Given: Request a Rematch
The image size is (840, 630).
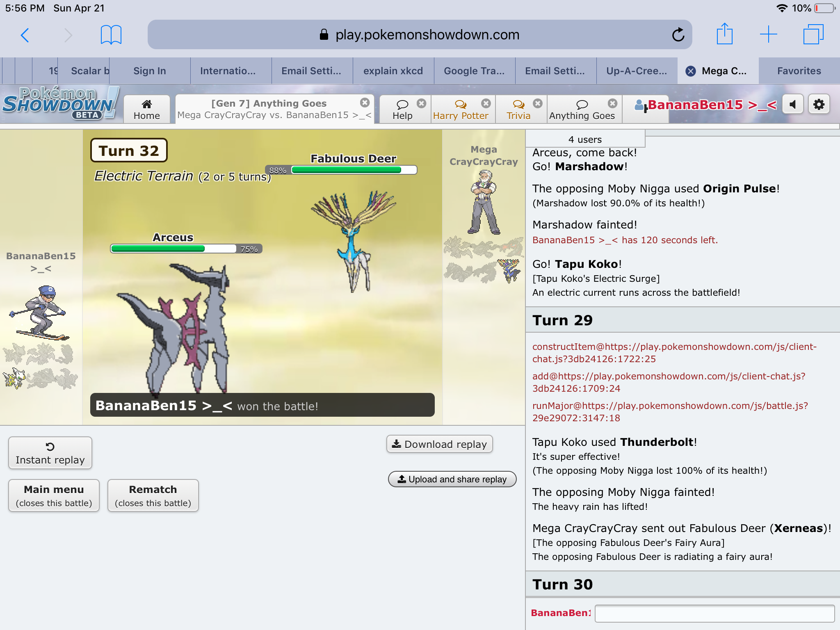Looking at the screenshot, I should 153,495.
